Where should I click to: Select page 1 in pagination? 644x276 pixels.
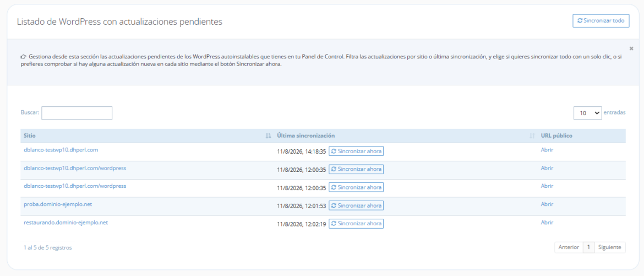[x=588, y=247]
